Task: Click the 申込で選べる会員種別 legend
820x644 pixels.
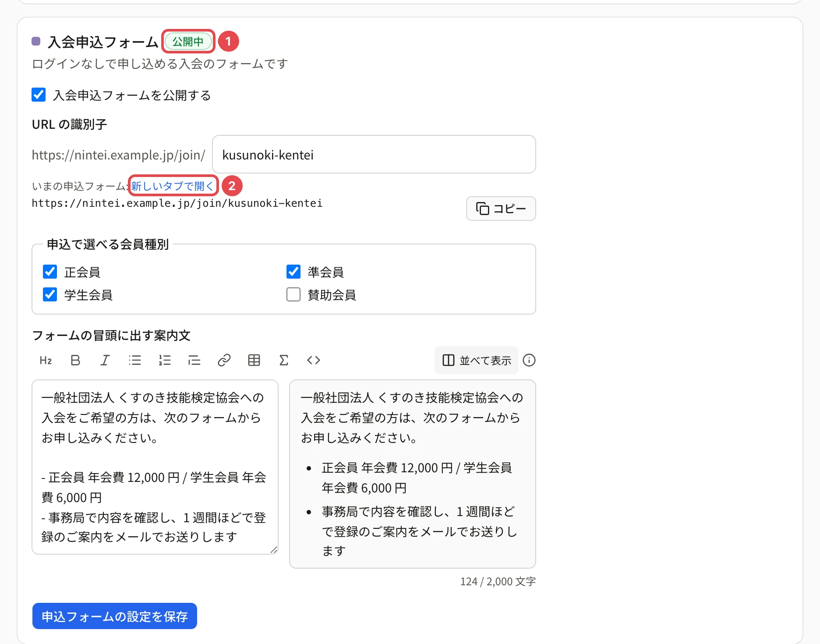Action: pos(108,244)
